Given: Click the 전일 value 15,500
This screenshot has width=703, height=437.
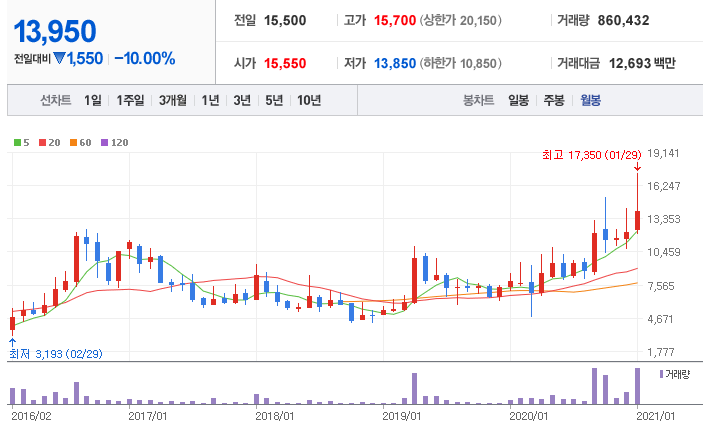Looking at the screenshot, I should coord(285,21).
